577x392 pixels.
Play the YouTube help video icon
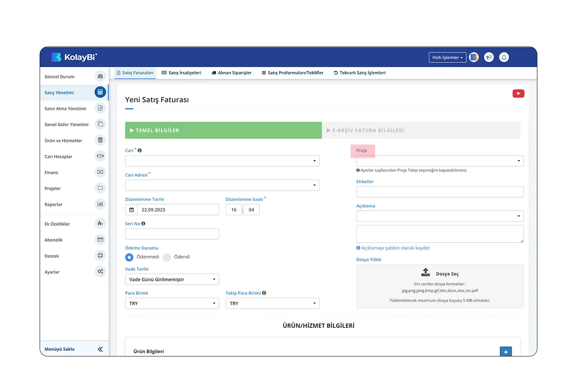[x=518, y=94]
